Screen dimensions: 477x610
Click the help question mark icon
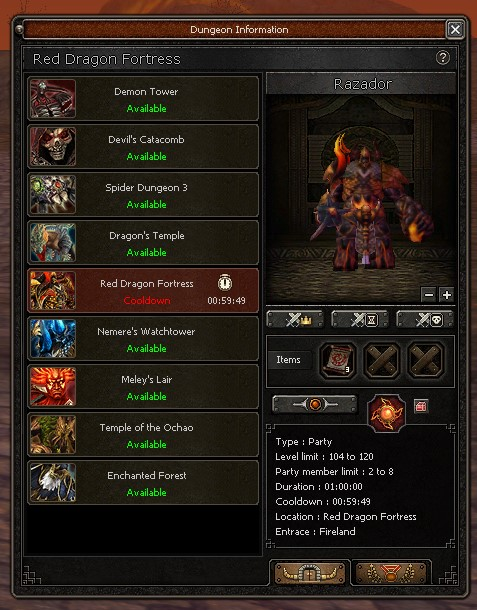click(x=442, y=58)
